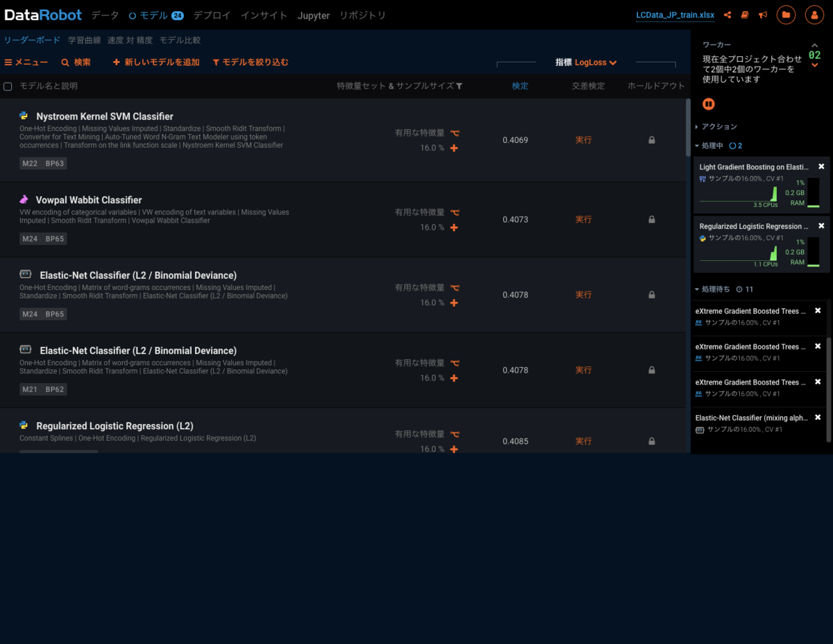This screenshot has height=644, width=833.
Task: Switch to the 学習曲線 sub-tab
Action: pyautogui.click(x=85, y=40)
